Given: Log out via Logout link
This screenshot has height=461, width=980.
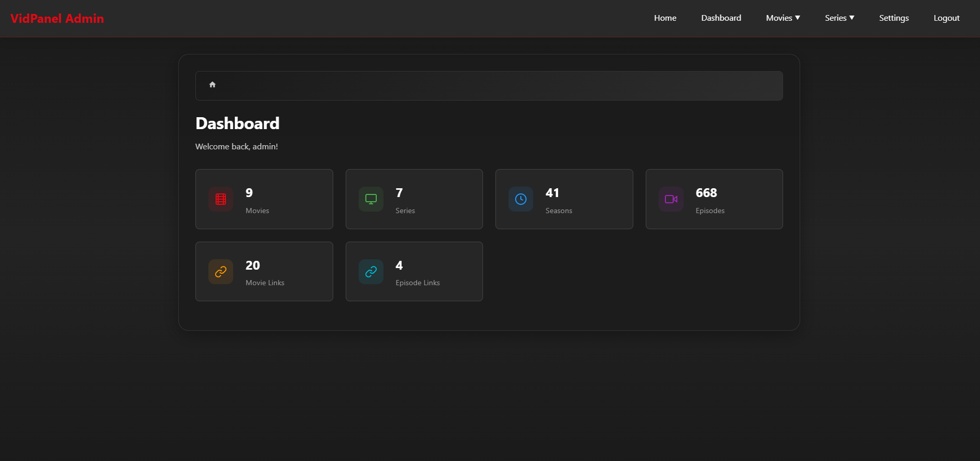Looking at the screenshot, I should point(946,18).
